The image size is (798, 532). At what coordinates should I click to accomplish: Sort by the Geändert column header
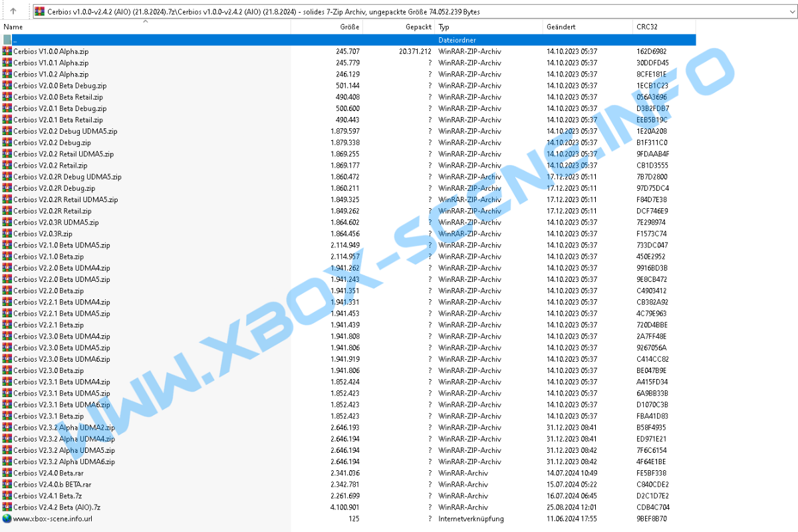point(588,27)
